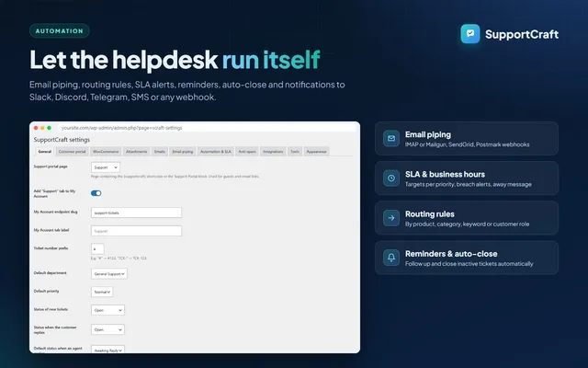The image size is (588, 368).
Task: Click the SupportCraft brand name text
Action: point(522,34)
